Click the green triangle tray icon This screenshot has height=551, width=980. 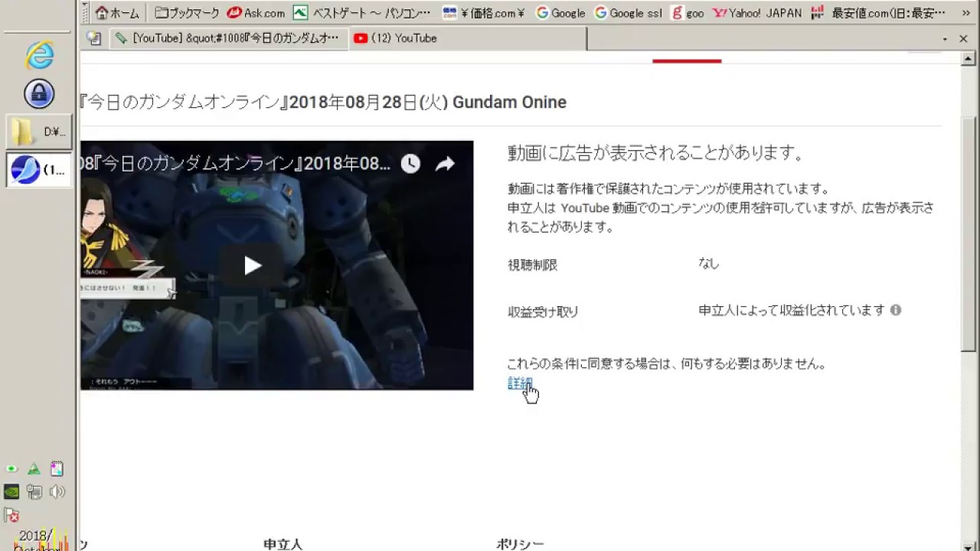(34, 469)
